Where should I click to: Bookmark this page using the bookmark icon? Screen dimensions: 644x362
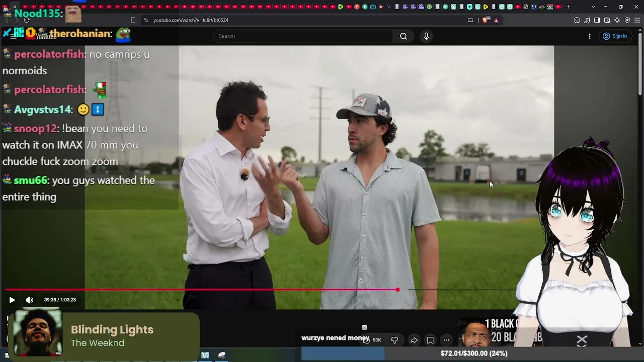pos(133,20)
